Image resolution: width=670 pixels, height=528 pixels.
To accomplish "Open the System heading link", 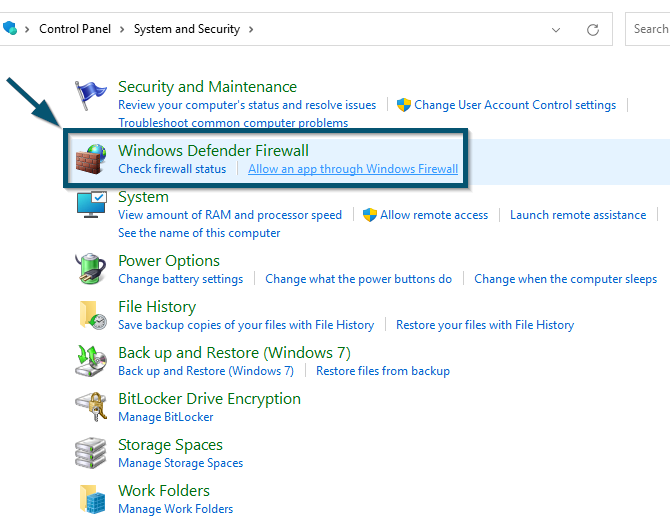I will (x=143, y=197).
